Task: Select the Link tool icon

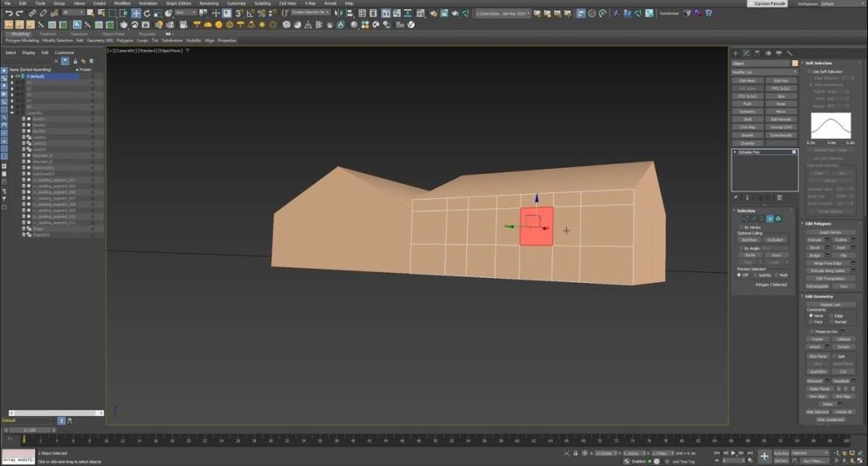Action: click(33, 14)
